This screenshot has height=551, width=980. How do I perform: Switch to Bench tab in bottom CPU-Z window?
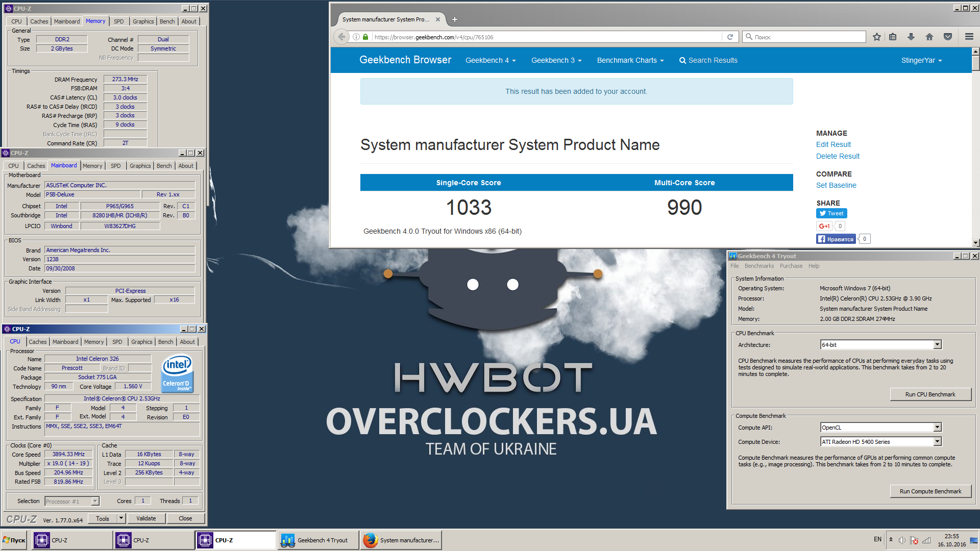tap(165, 342)
